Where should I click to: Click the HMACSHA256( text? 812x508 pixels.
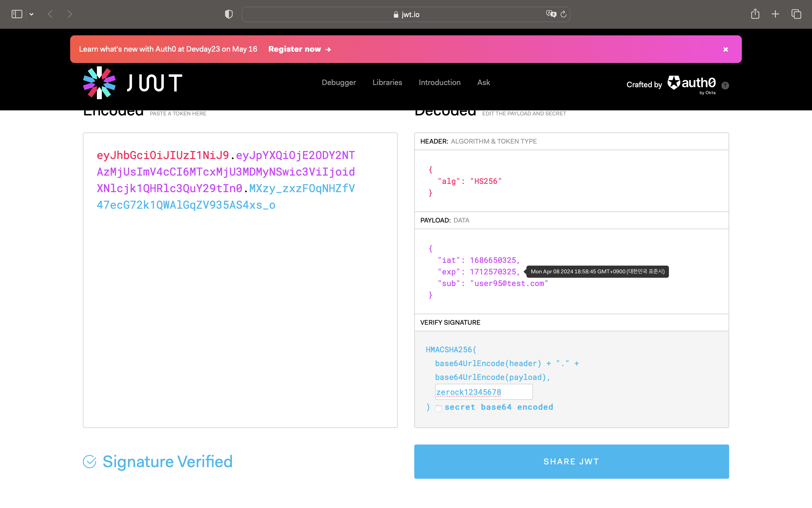(451, 350)
